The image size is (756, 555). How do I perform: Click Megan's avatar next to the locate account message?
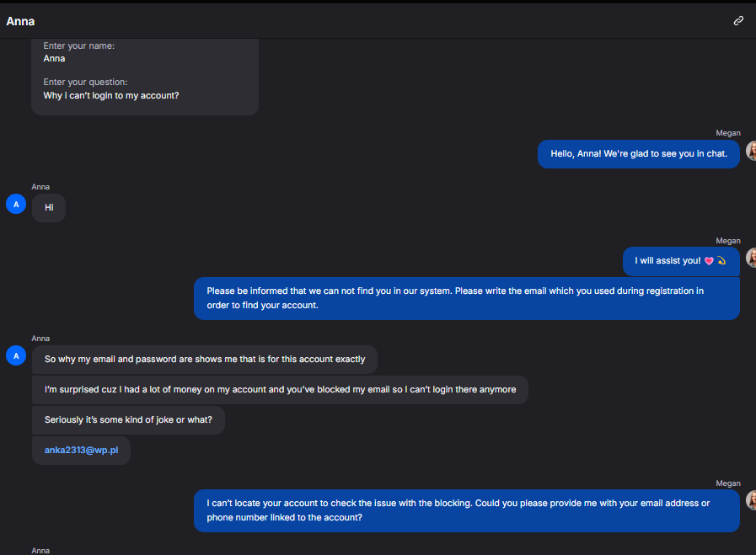pos(751,500)
